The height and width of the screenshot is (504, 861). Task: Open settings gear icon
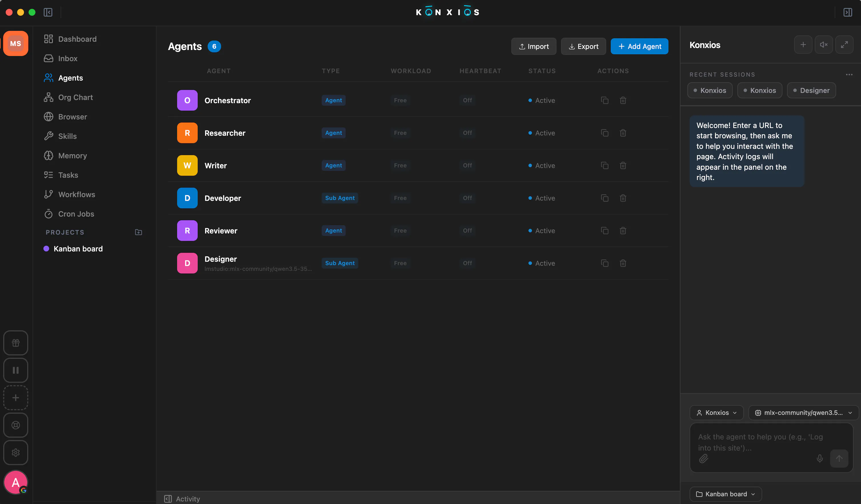tap(16, 452)
